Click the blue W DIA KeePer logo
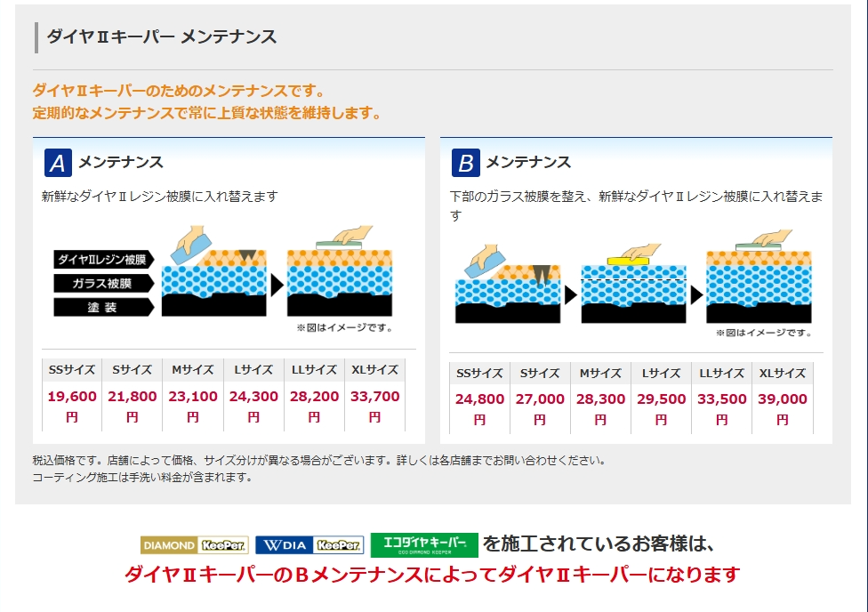Viewport: 868px width, 612px height. click(x=309, y=545)
